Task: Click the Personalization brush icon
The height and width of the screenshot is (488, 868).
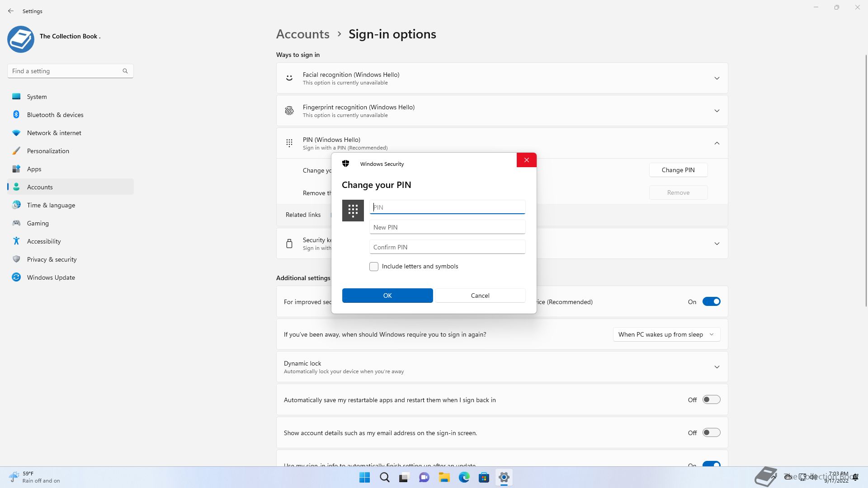Action: pos(16,150)
